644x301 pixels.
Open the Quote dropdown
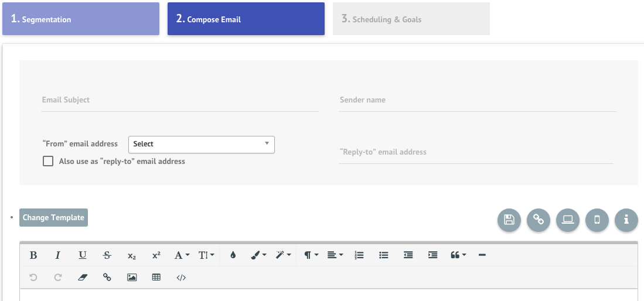(x=458, y=255)
